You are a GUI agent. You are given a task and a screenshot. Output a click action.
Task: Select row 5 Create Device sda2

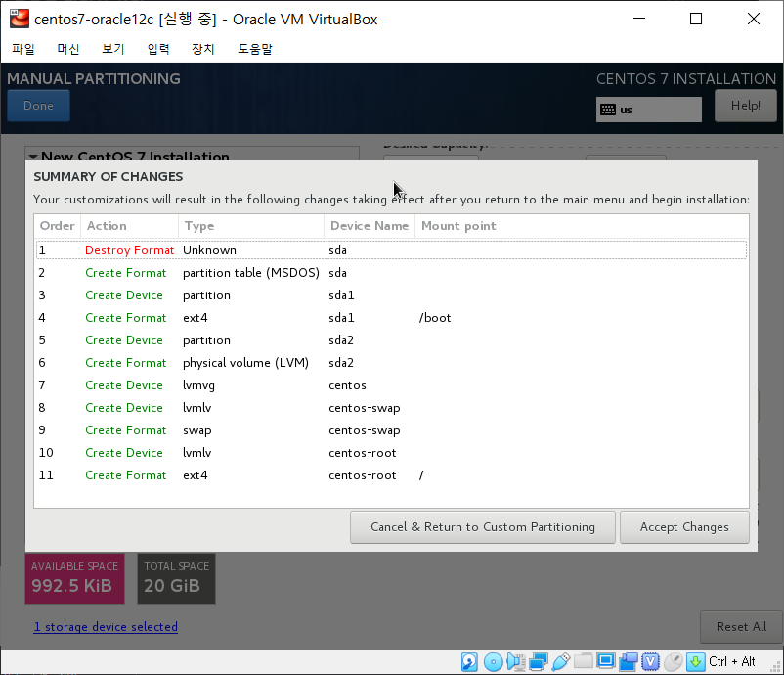(391, 340)
